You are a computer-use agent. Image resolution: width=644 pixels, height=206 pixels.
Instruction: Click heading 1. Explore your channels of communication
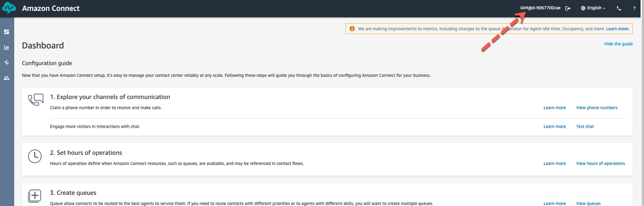pyautogui.click(x=110, y=97)
